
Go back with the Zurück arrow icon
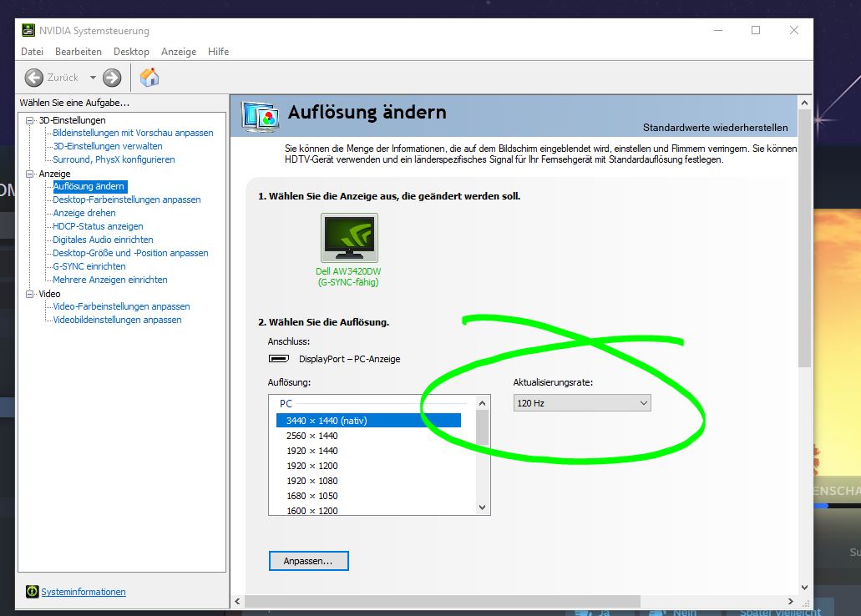tap(34, 78)
